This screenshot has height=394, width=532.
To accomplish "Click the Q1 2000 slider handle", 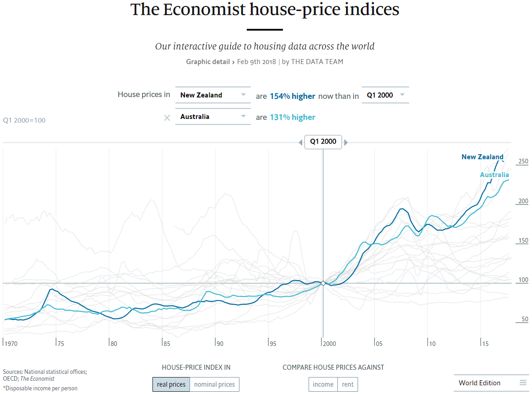I will point(323,142).
